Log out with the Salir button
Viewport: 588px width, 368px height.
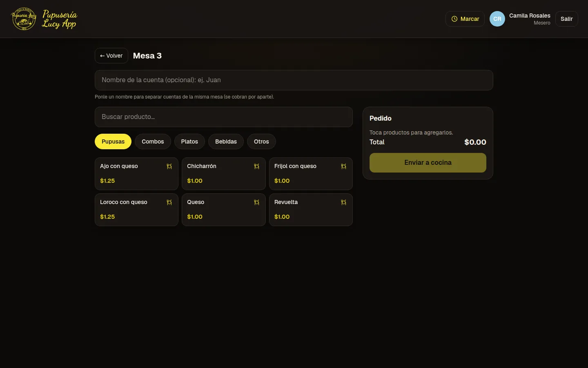coord(566,19)
